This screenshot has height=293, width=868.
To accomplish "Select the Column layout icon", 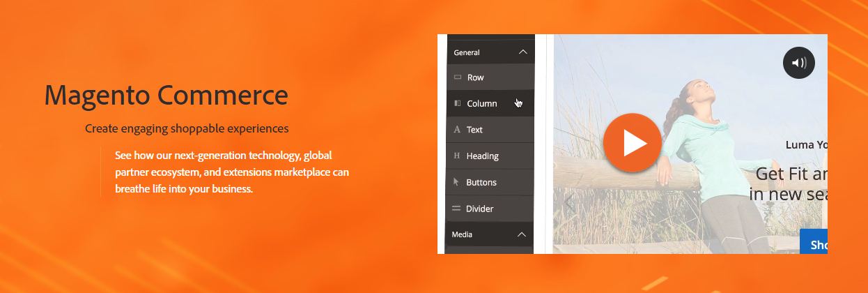I will 458,103.
